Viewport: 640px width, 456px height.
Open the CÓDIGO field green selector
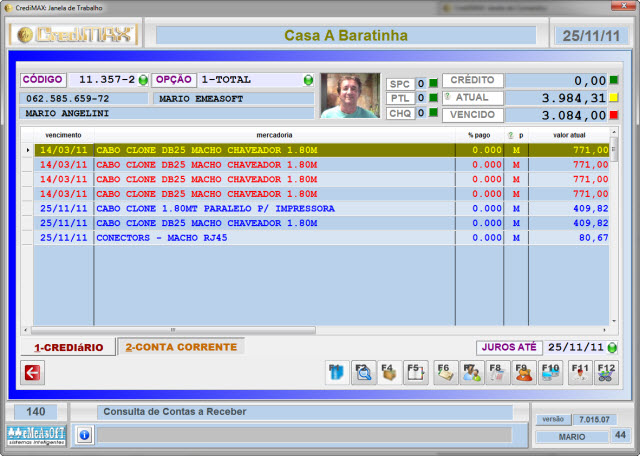[x=143, y=80]
